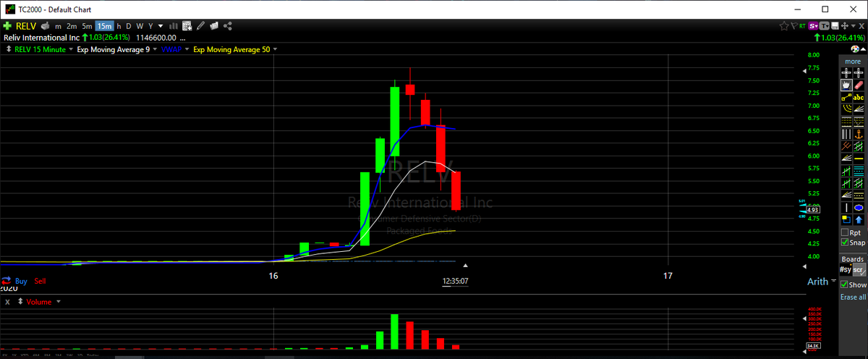868x359 pixels.
Task: Close the Volume pane with the x
Action: [x=7, y=302]
